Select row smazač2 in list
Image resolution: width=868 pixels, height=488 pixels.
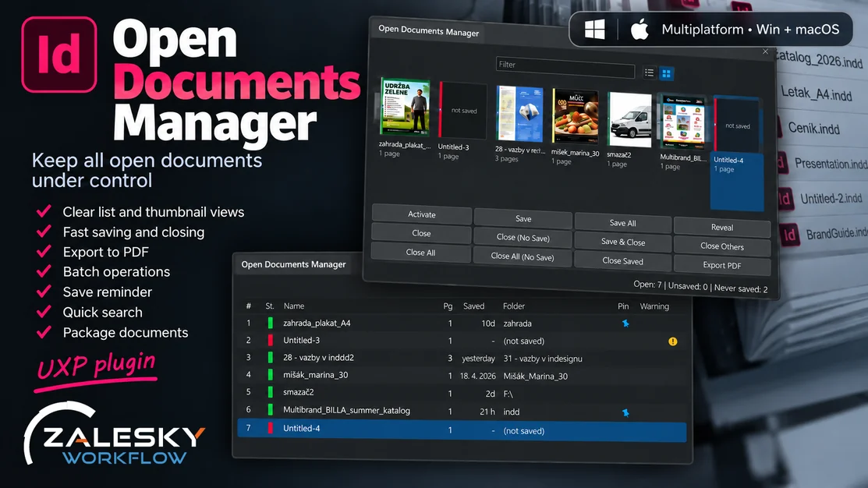(462, 393)
